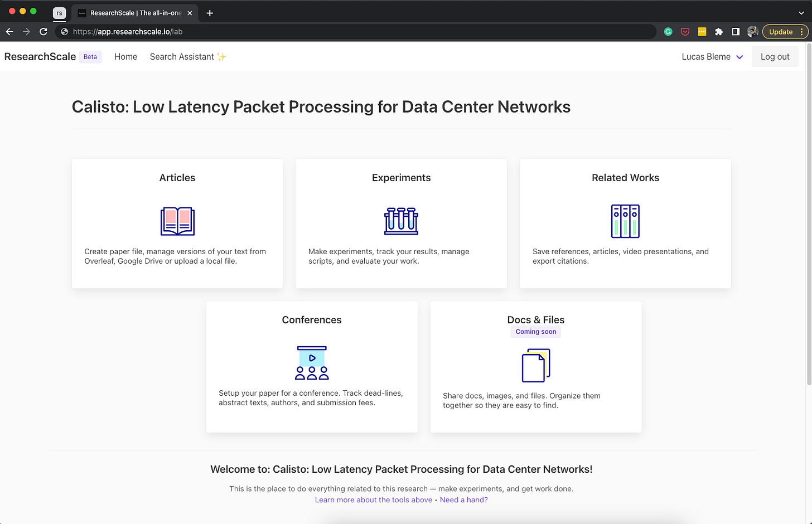This screenshot has width=812, height=524.
Task: Click the Related Works card title
Action: pos(625,178)
